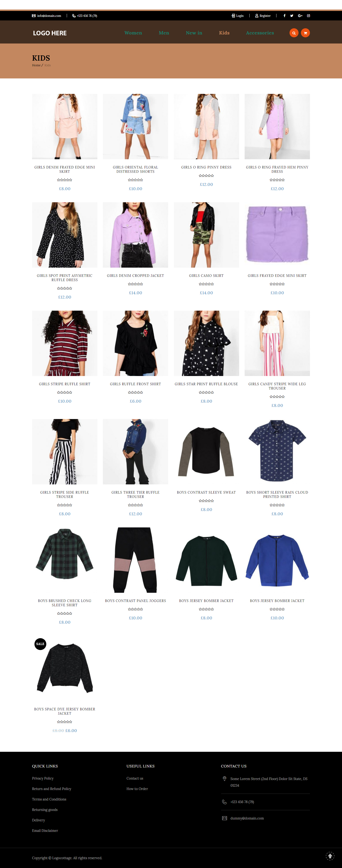Click the Girls Denim Cropped Jacket title

point(135,276)
